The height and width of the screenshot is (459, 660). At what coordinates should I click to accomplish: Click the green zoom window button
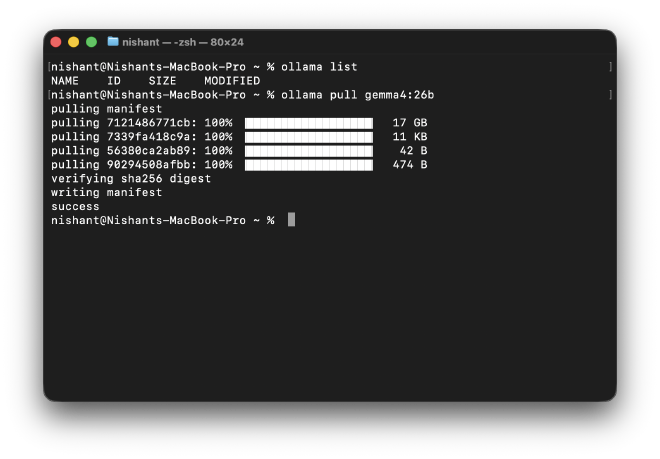point(91,42)
